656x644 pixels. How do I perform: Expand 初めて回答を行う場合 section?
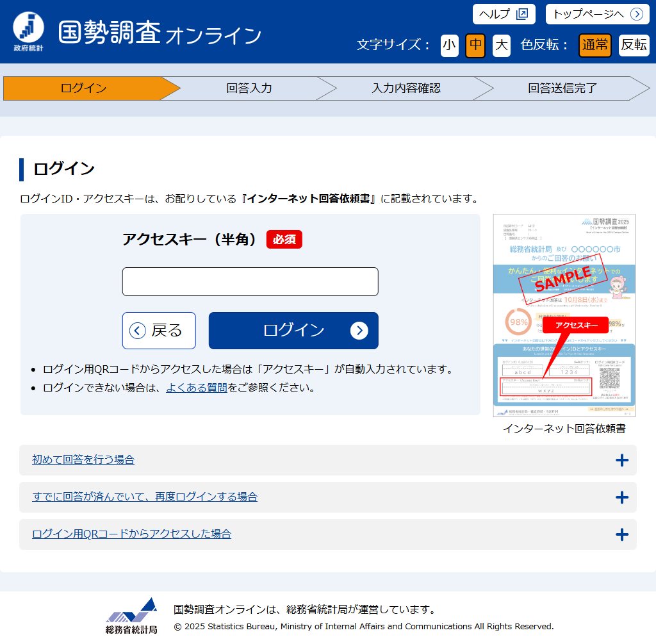click(83, 460)
